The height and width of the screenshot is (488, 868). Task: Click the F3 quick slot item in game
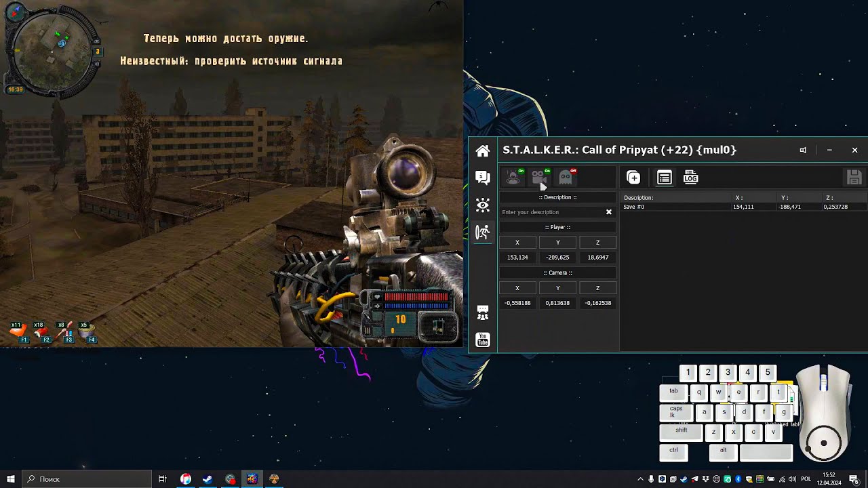click(65, 332)
